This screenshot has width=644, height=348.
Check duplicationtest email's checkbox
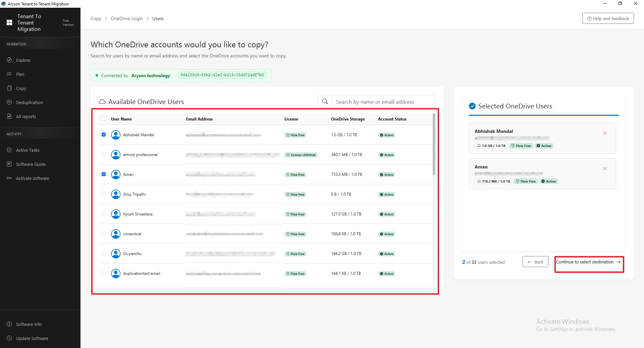point(104,273)
